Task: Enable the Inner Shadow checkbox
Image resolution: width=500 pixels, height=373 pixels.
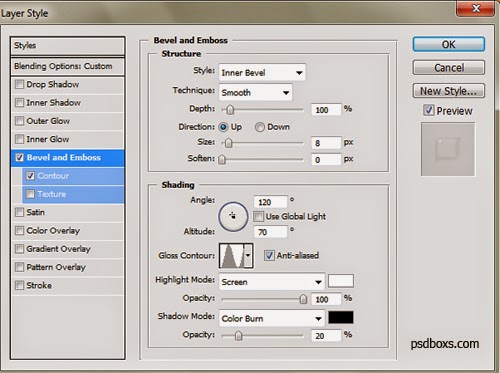Action: 20,103
